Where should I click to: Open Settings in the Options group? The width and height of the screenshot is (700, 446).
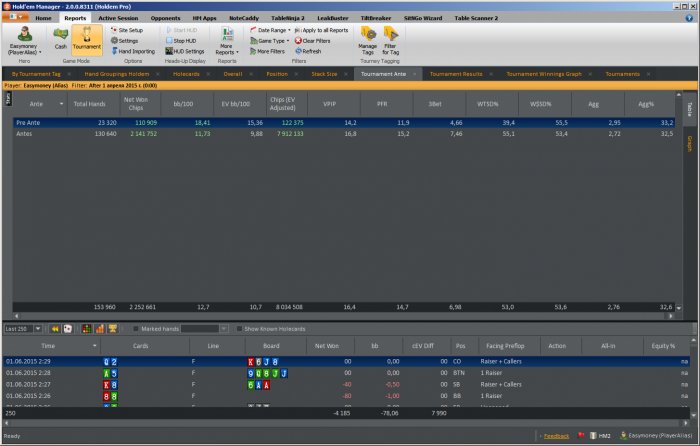[125, 41]
